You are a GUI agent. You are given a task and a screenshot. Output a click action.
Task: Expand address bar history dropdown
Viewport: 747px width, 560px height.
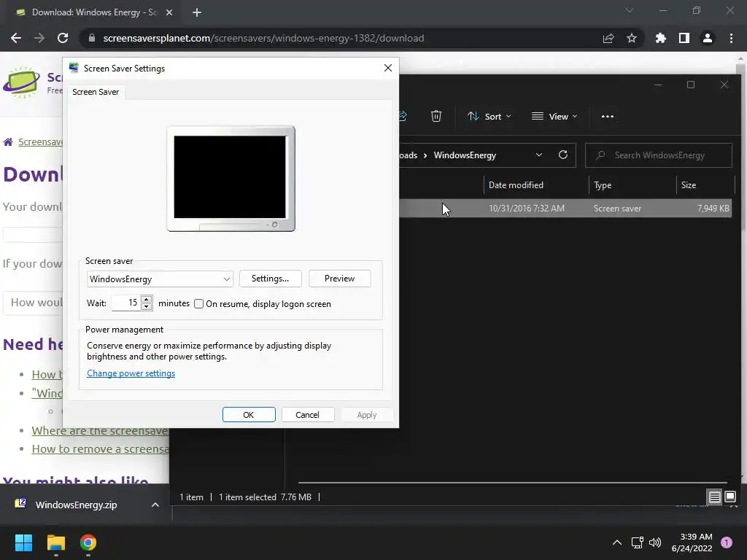(539, 155)
